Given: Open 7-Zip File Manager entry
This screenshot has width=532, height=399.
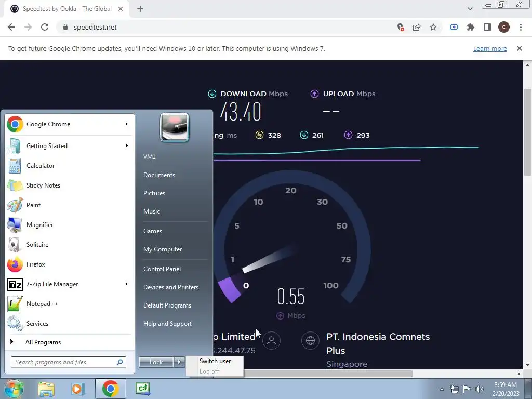Looking at the screenshot, I should click(68, 284).
